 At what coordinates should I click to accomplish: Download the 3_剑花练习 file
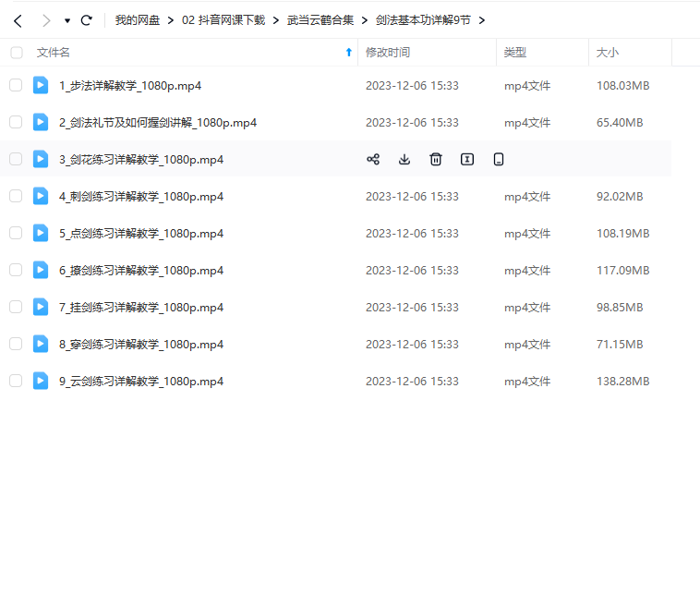tap(404, 160)
